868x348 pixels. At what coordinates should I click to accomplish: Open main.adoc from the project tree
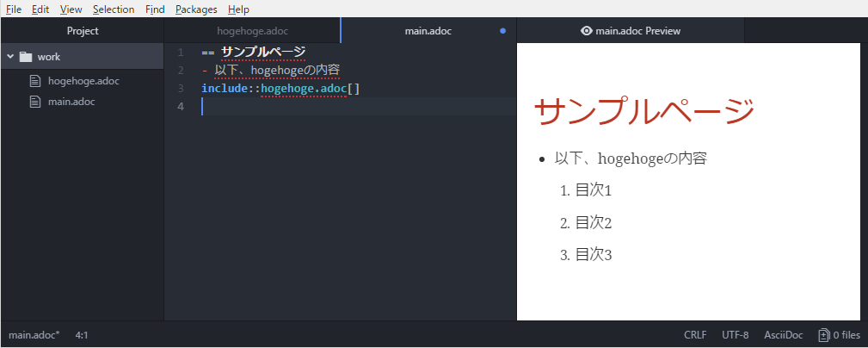point(71,102)
